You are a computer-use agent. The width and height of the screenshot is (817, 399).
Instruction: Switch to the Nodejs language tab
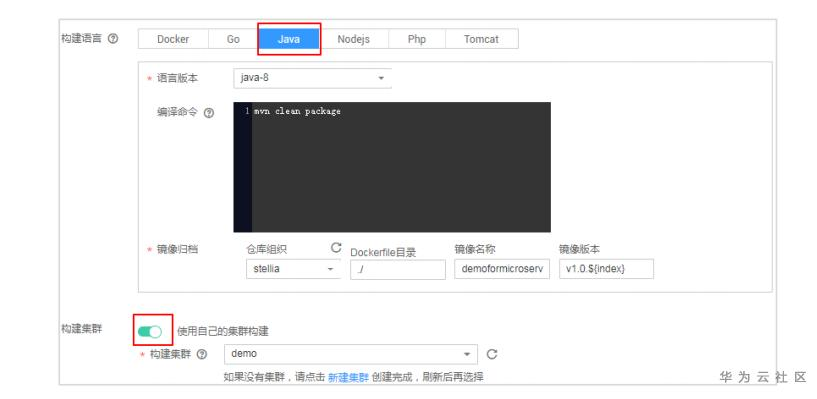coord(353,39)
